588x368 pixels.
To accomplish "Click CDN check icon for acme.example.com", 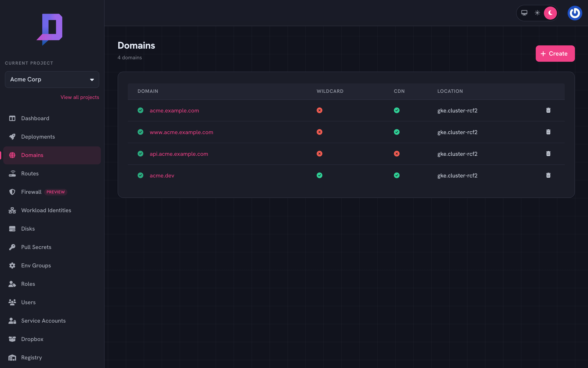I will click(396, 110).
